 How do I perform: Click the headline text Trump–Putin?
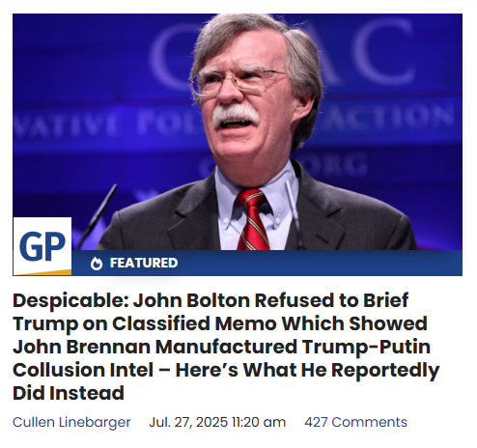point(366,347)
